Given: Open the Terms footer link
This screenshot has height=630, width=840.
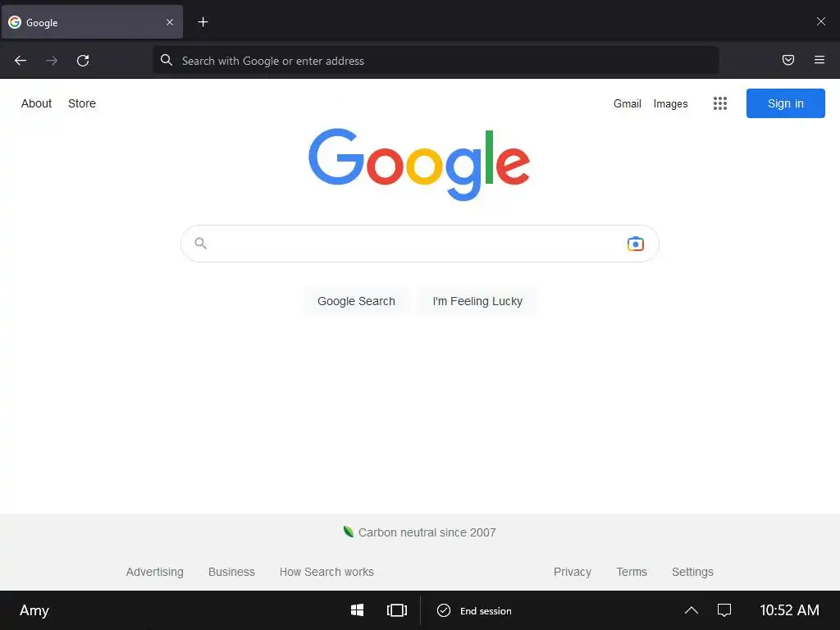Looking at the screenshot, I should [632, 572].
